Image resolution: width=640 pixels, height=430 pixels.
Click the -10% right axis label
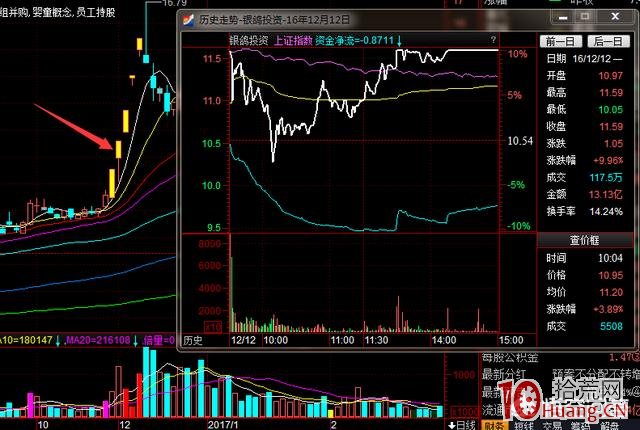[x=518, y=226]
